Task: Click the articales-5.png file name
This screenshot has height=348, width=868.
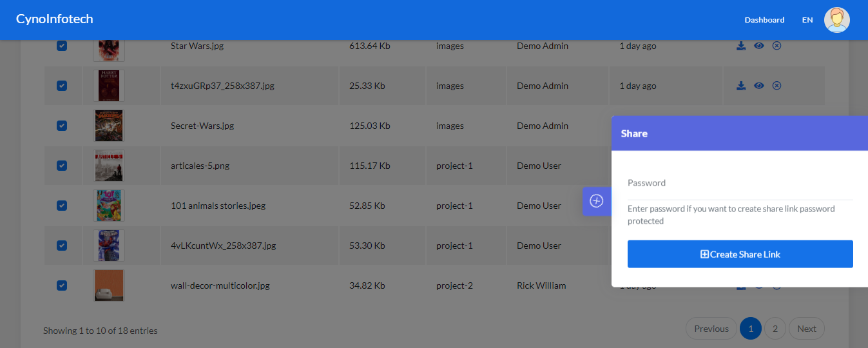Action: 200,166
